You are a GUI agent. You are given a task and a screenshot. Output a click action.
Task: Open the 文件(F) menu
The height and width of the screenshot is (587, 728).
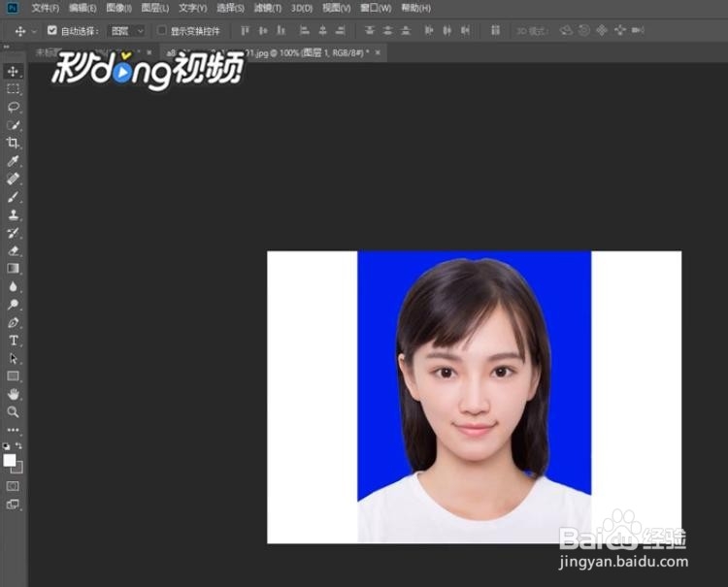[46, 8]
